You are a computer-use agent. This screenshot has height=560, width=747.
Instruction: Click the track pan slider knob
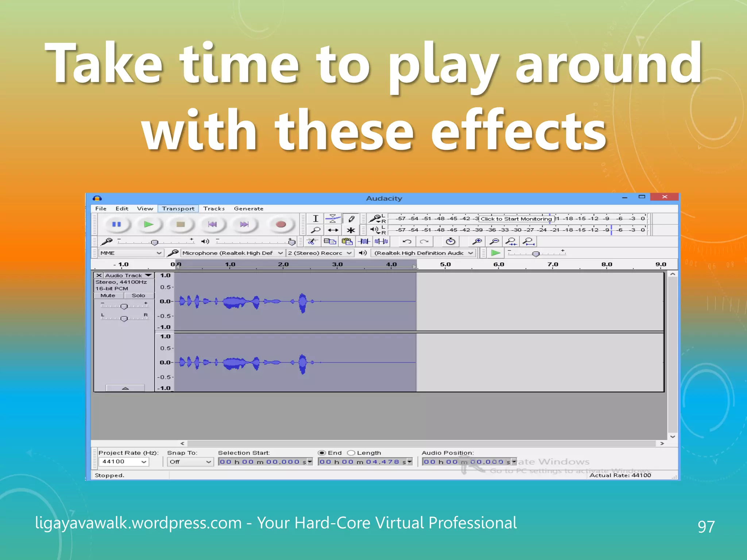point(124,319)
